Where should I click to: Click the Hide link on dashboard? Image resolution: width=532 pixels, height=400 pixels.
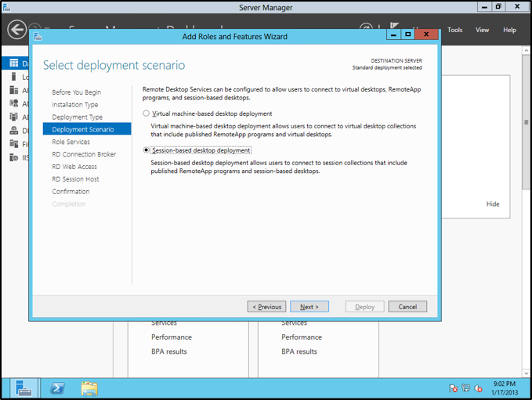click(493, 204)
